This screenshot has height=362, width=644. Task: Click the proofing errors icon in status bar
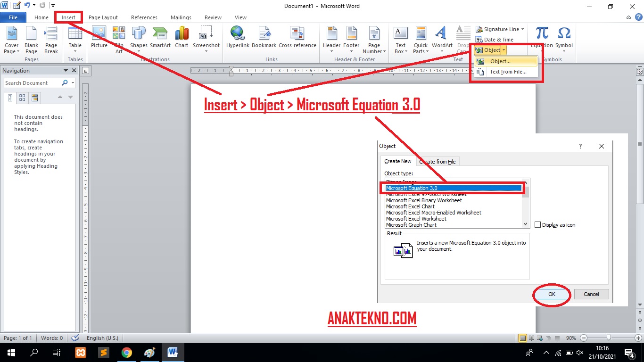[x=74, y=338]
